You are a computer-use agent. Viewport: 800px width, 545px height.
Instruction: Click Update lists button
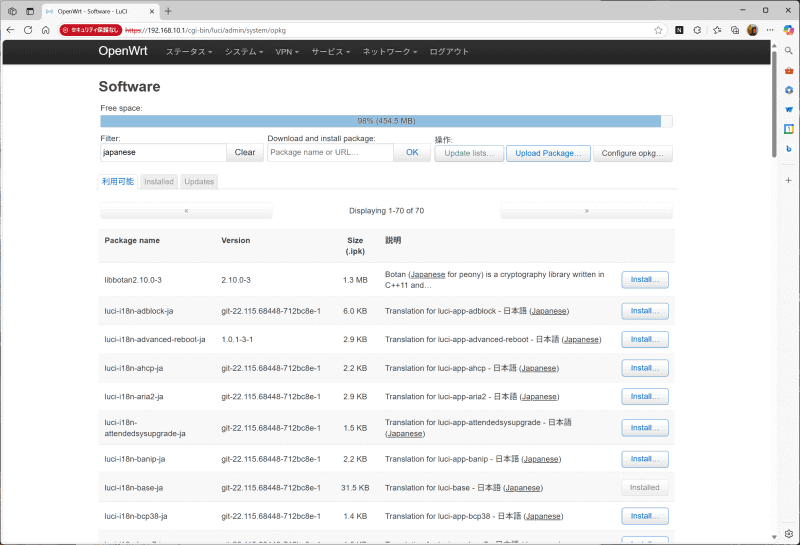(469, 153)
